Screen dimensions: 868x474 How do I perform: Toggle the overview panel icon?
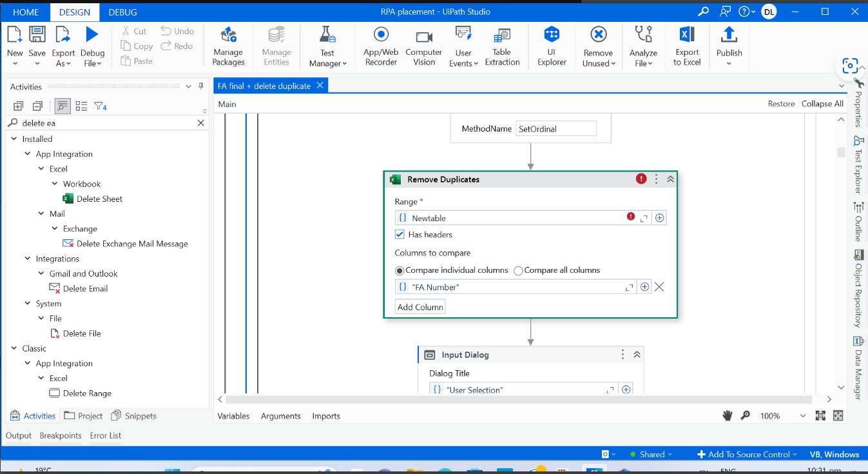tap(838, 416)
